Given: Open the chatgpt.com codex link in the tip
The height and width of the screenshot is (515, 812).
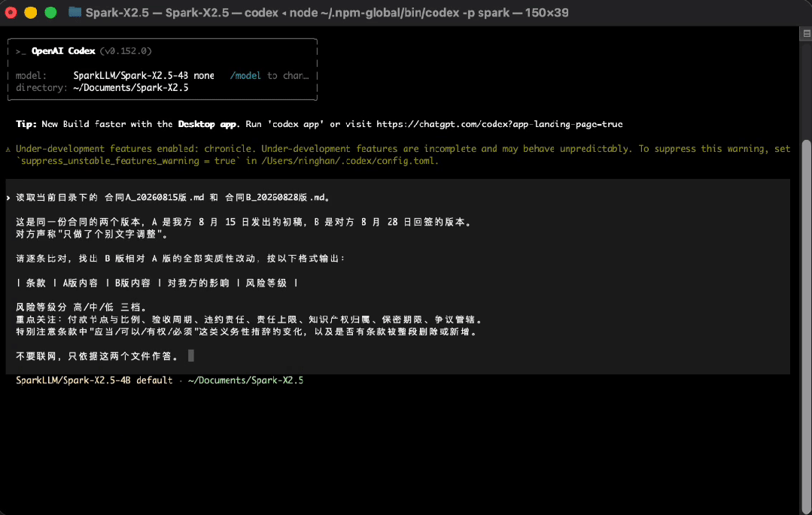Looking at the screenshot, I should tap(499, 124).
